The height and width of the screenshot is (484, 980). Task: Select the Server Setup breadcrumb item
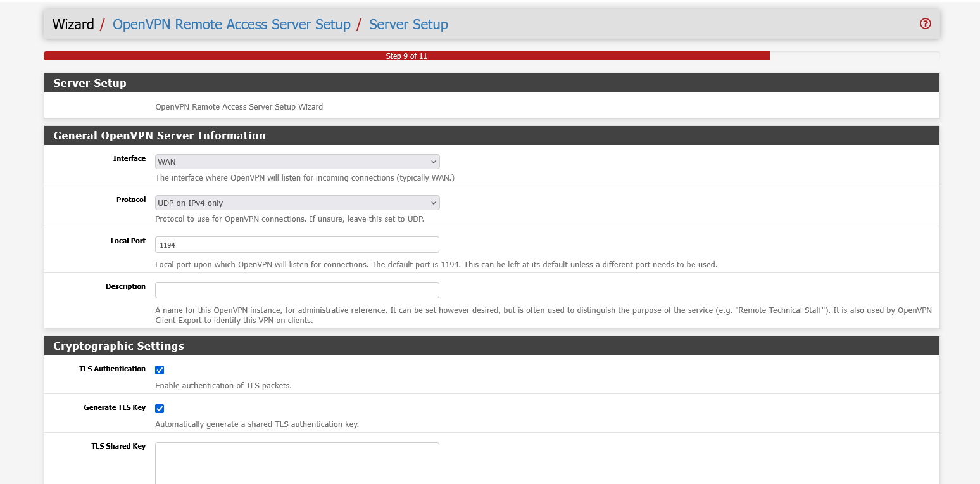click(x=408, y=24)
